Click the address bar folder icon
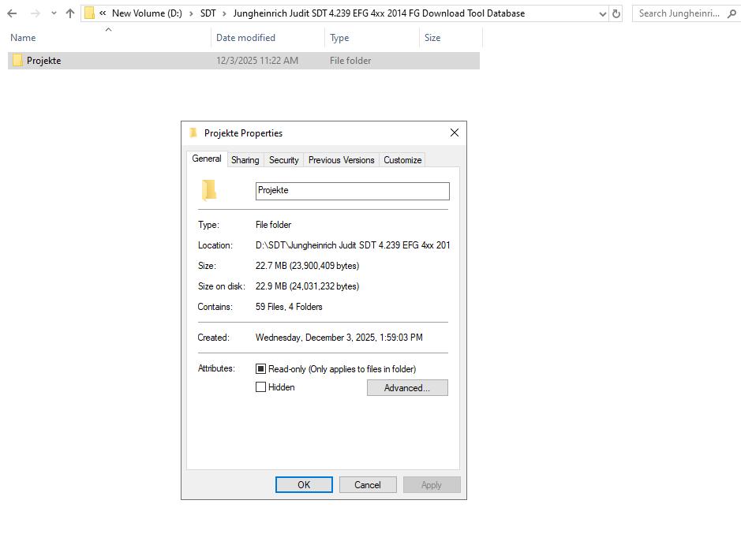 pos(89,13)
